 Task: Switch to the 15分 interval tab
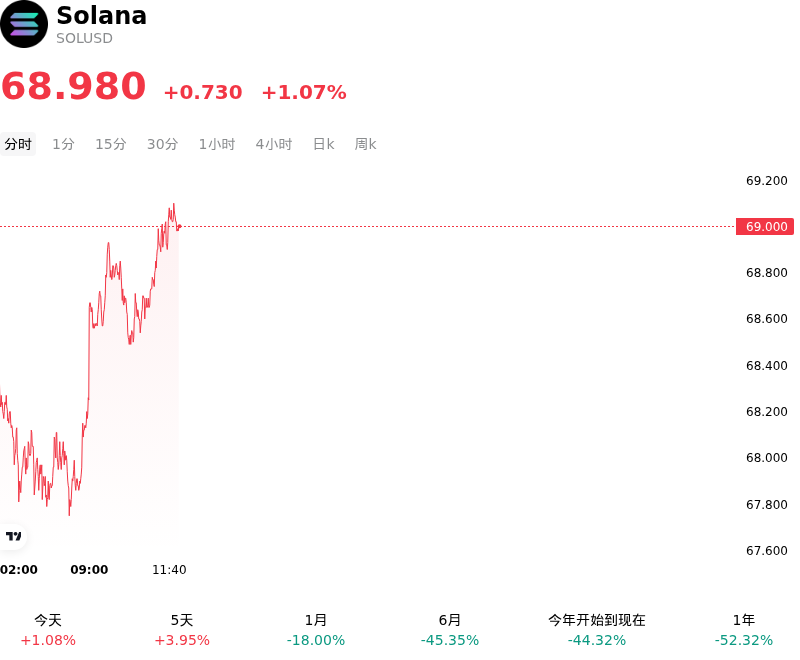(x=111, y=144)
